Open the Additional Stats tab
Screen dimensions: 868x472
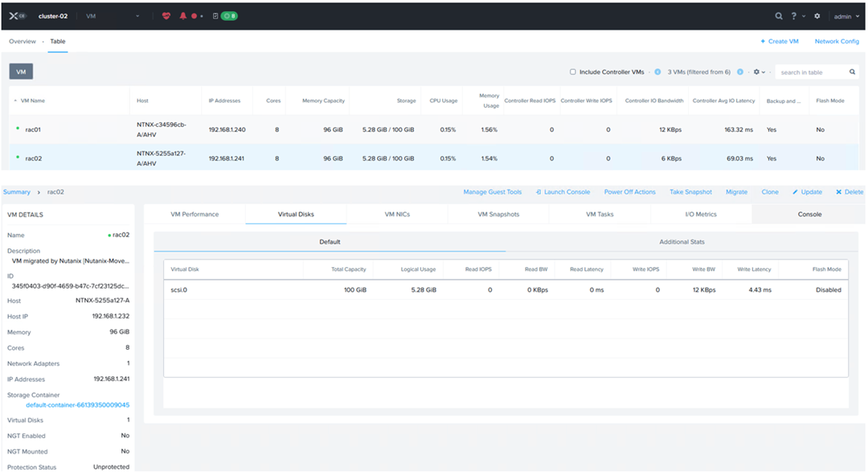[682, 241]
